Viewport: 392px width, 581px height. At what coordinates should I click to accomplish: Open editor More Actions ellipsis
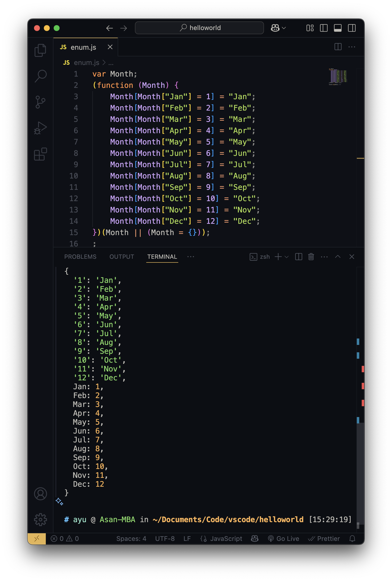click(352, 47)
